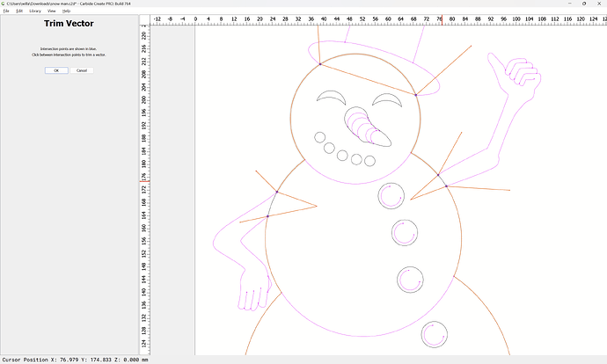Open the File menu
This screenshot has width=607, height=364.
(6, 11)
